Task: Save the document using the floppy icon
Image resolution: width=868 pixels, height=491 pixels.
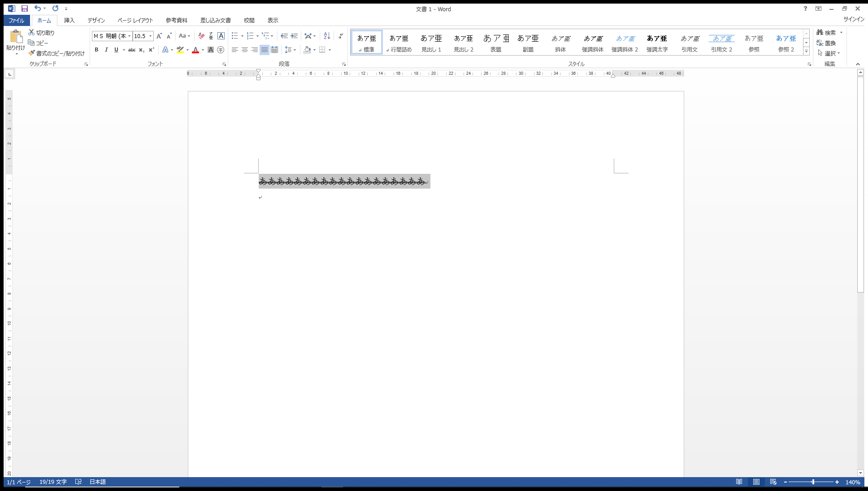Action: [x=25, y=9]
